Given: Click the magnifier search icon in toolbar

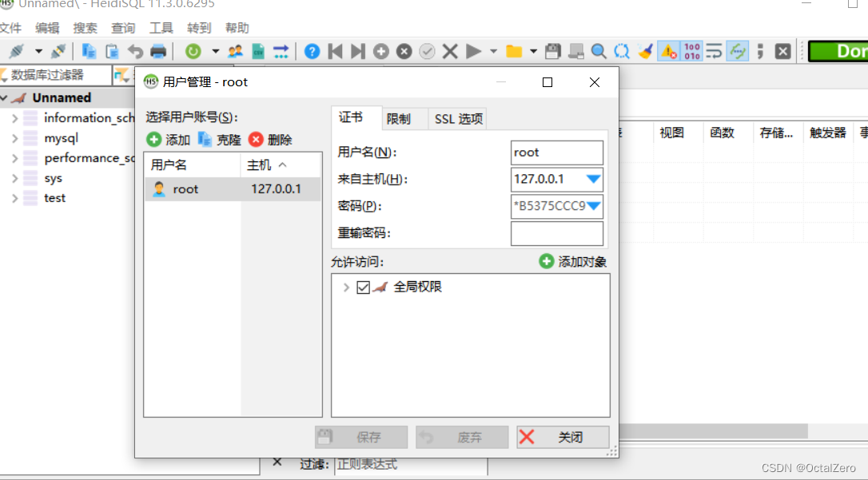Looking at the screenshot, I should click(599, 50).
